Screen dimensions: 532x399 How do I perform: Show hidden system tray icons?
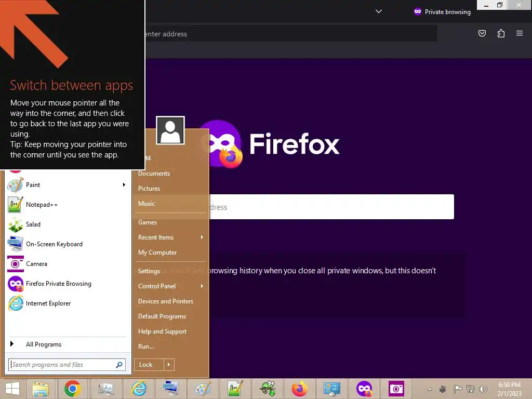tap(430, 389)
